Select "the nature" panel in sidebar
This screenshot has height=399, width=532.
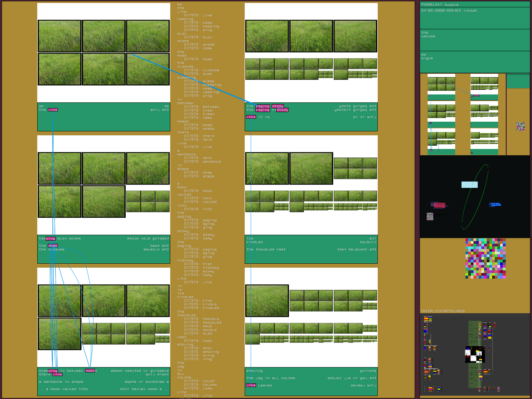click(x=474, y=40)
